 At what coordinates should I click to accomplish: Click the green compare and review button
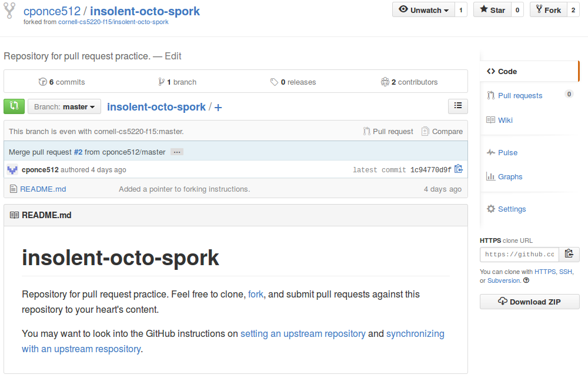coord(14,106)
